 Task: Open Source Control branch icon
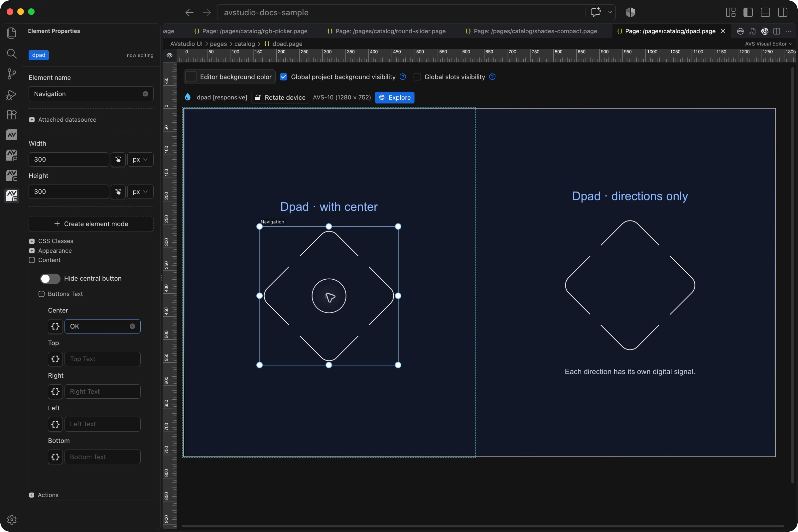pos(12,73)
